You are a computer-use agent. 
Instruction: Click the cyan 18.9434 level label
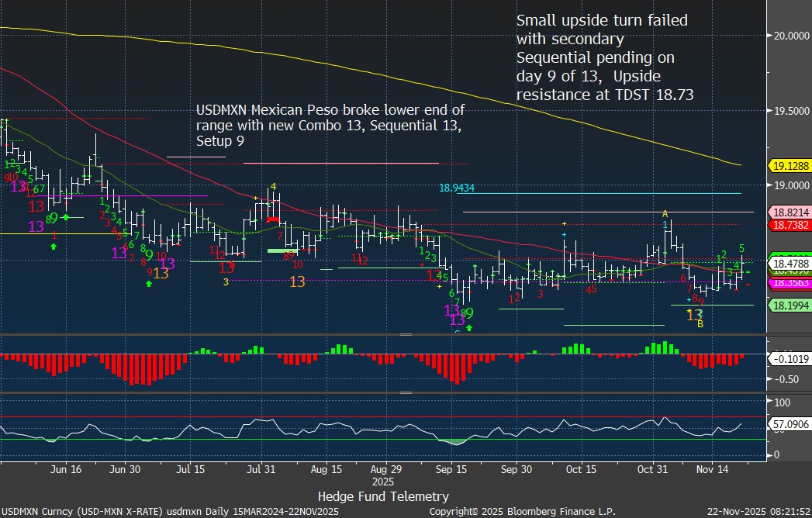pos(456,188)
